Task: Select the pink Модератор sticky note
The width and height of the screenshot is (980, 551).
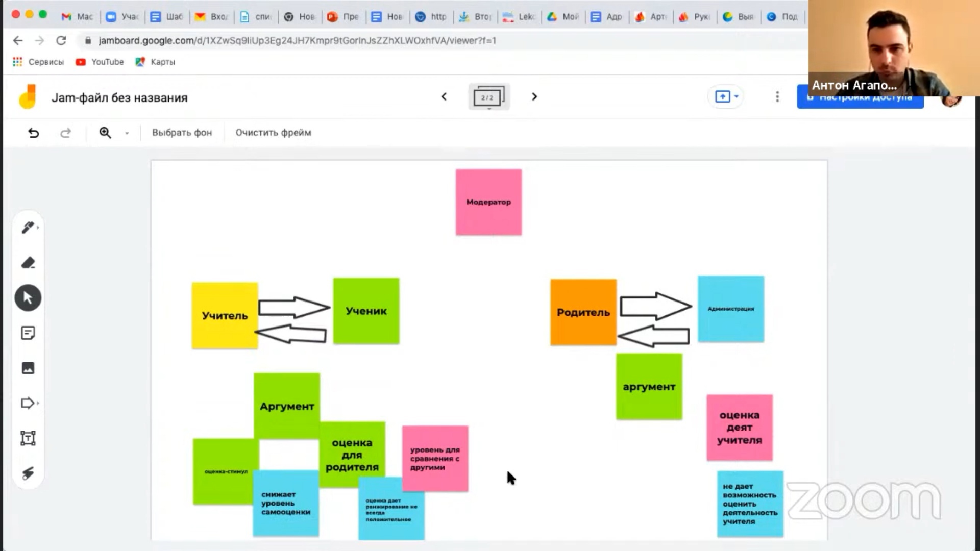Action: click(488, 202)
